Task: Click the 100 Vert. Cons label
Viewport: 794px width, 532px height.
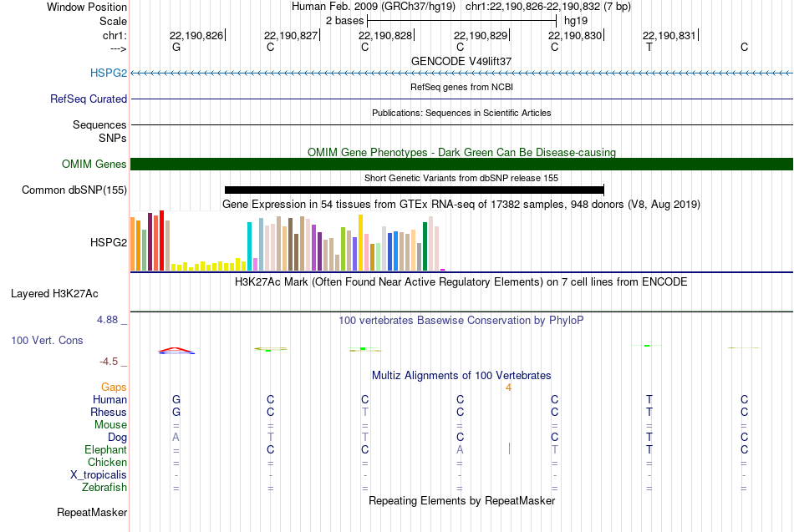Action: click(x=47, y=340)
